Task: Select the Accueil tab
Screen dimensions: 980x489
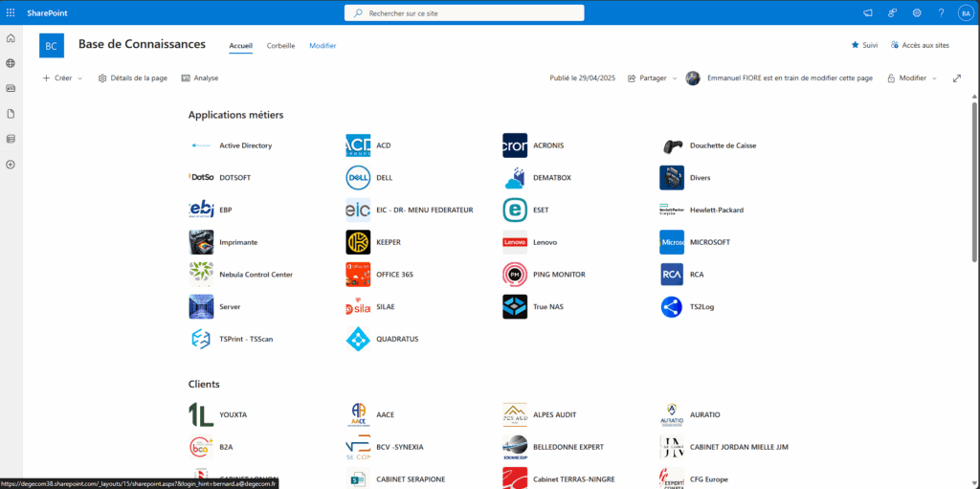Action: 240,46
